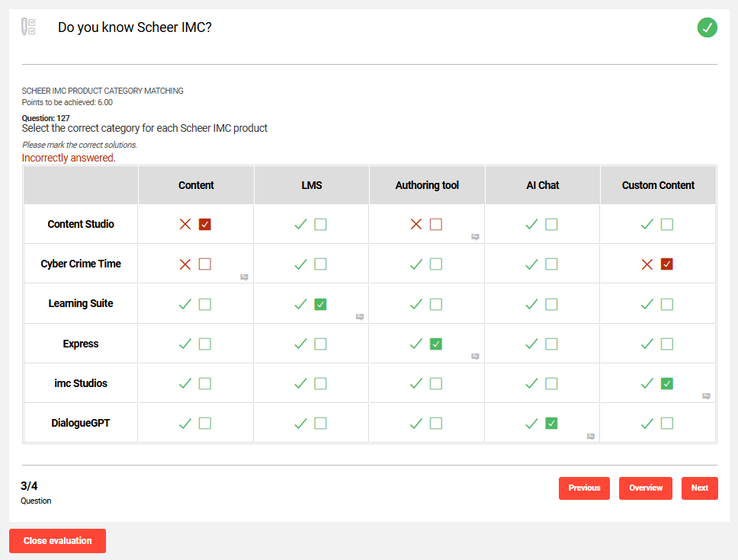Open comment icon in Content Studio Authoring tool cell

coord(475,237)
